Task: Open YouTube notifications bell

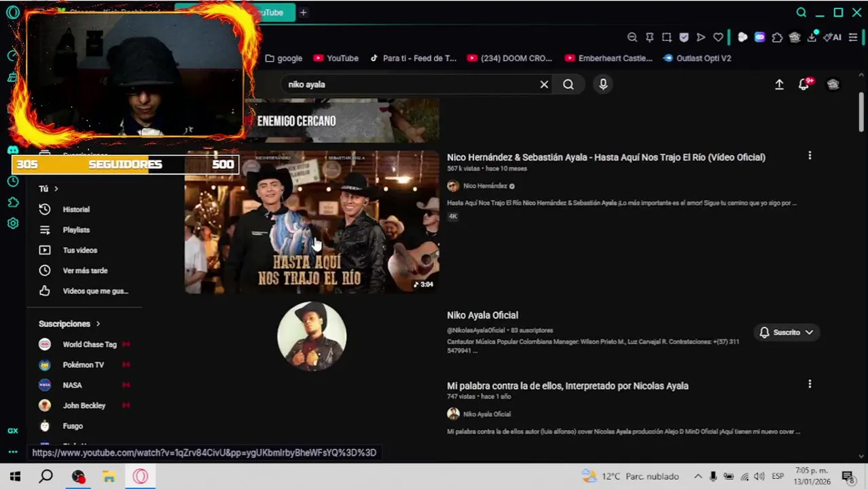Action: (804, 84)
